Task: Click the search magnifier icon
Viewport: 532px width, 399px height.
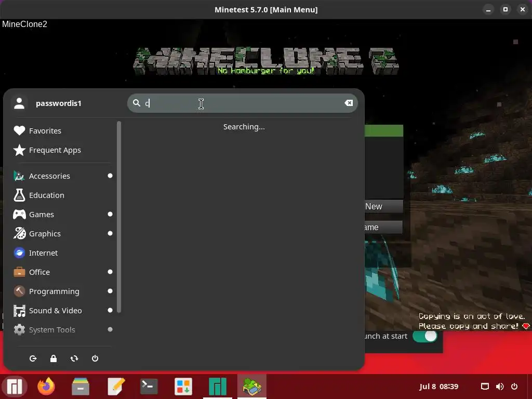Action: point(137,103)
